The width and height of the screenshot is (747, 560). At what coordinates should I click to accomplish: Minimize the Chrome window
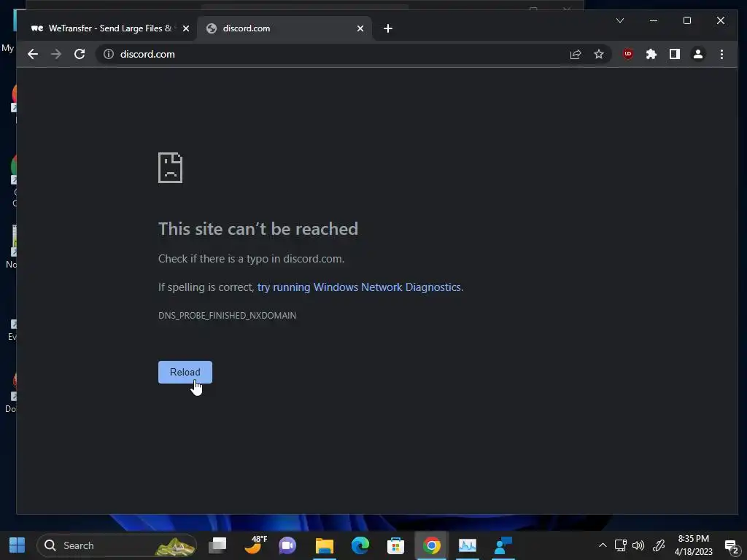(654, 20)
